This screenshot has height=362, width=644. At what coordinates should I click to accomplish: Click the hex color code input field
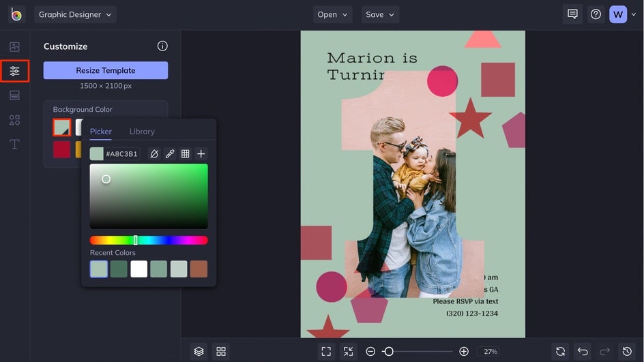coord(121,154)
